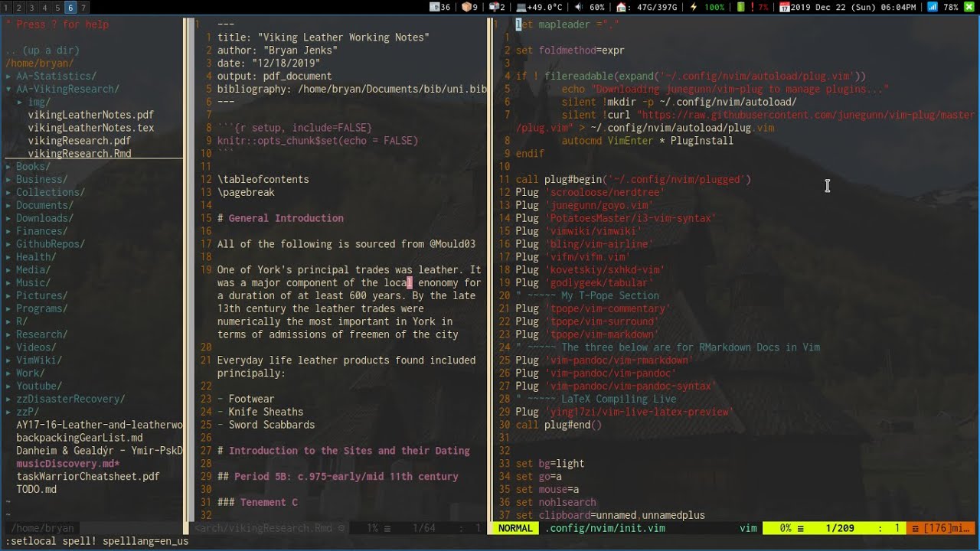Viewport: 980px width, 551px height.
Task: Click the \tableofcontents line
Action: [263, 180]
